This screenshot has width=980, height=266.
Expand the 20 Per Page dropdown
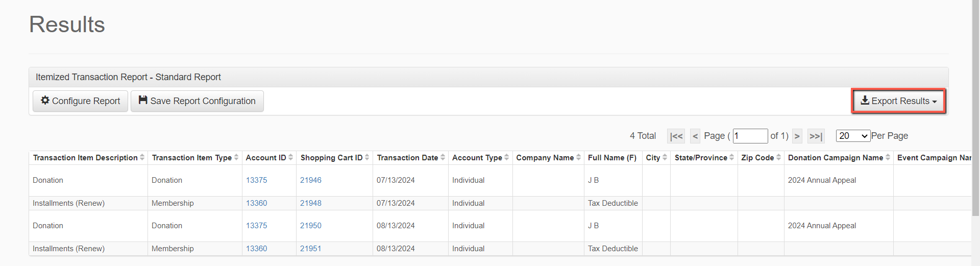point(853,136)
